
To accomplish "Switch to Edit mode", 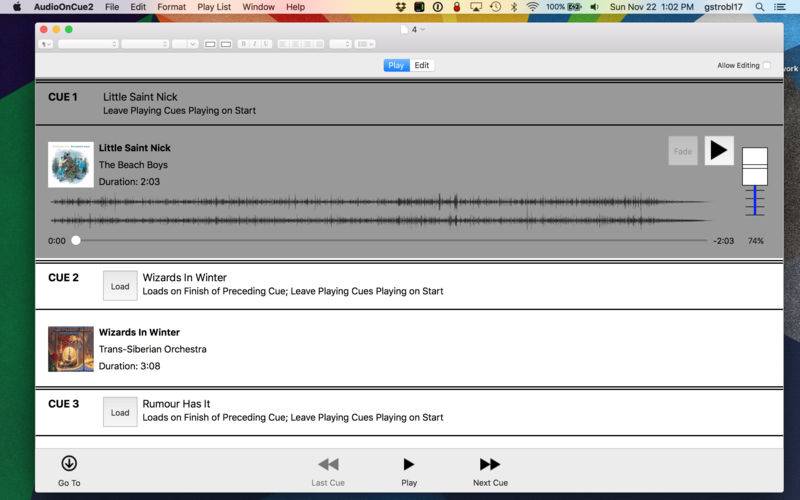I will tap(421, 65).
